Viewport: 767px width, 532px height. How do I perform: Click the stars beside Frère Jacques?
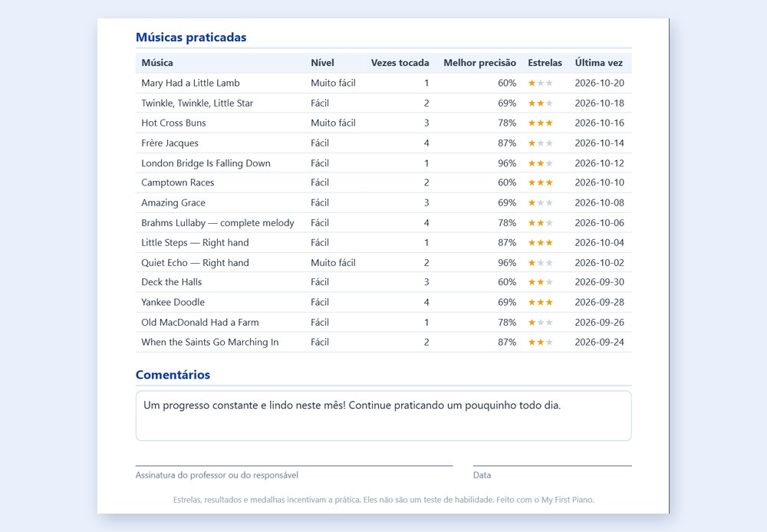tap(541, 143)
